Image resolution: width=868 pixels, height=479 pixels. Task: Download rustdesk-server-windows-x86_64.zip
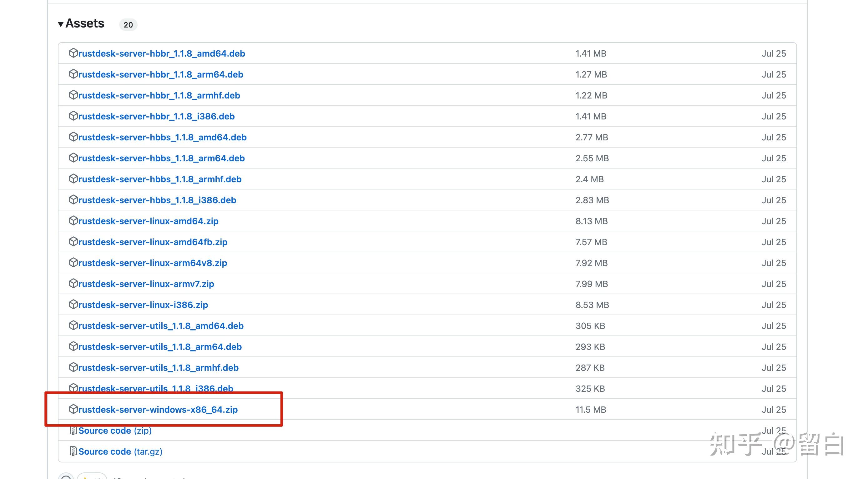point(158,410)
